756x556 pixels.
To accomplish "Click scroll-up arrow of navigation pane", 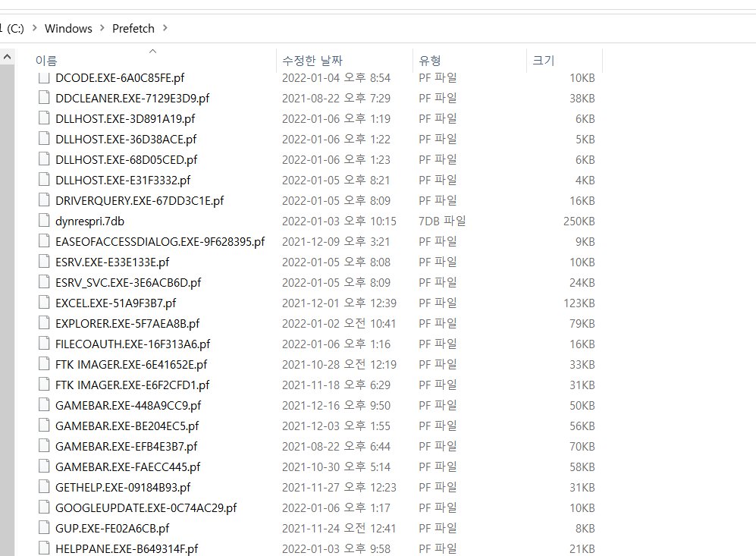I will tap(8, 57).
